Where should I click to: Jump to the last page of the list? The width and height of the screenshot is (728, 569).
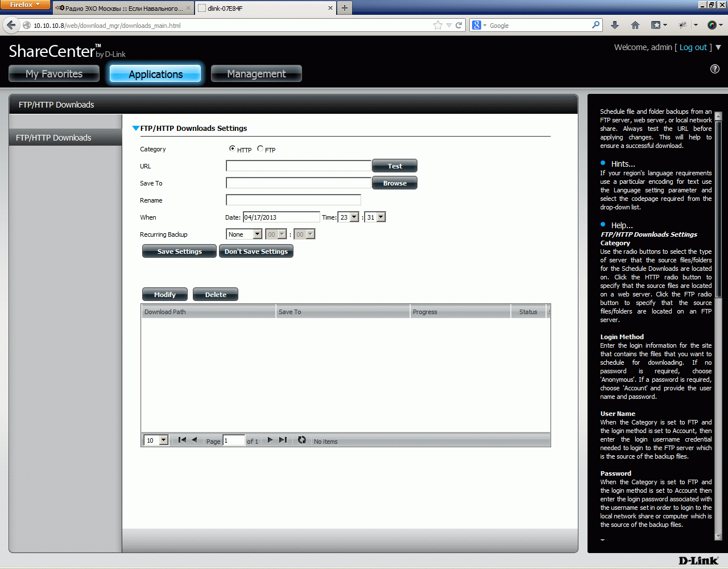(283, 440)
